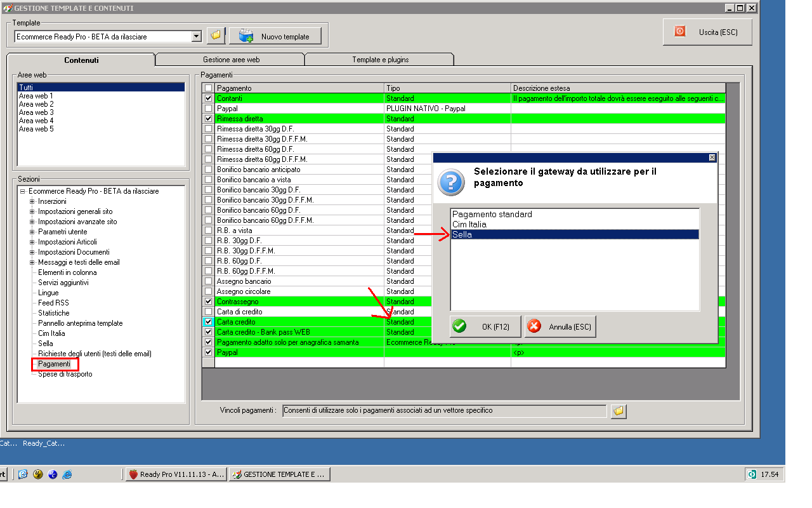The image size is (812, 508).
Task: Uncheck the Contanti payment checkbox
Action: click(x=208, y=98)
